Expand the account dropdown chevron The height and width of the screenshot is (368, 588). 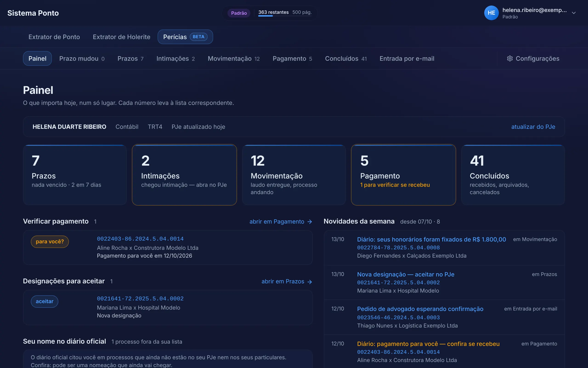(574, 13)
